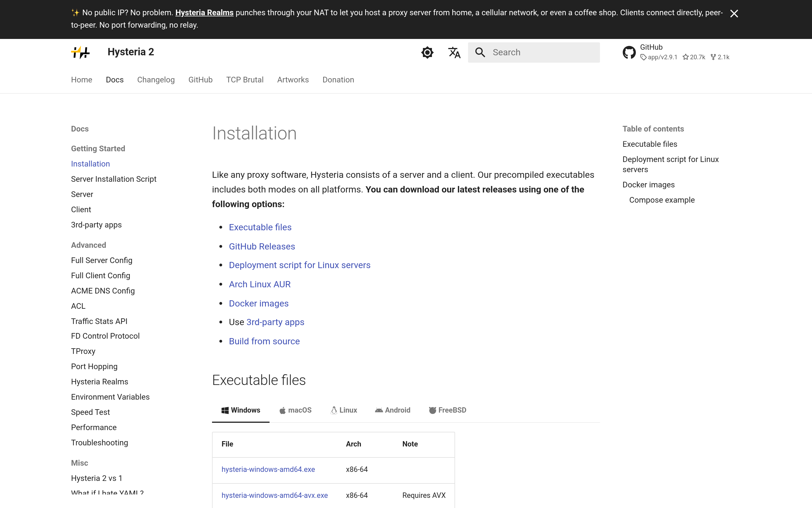Follow the Build from source link
Image resolution: width=812 pixels, height=508 pixels.
pyautogui.click(x=264, y=341)
